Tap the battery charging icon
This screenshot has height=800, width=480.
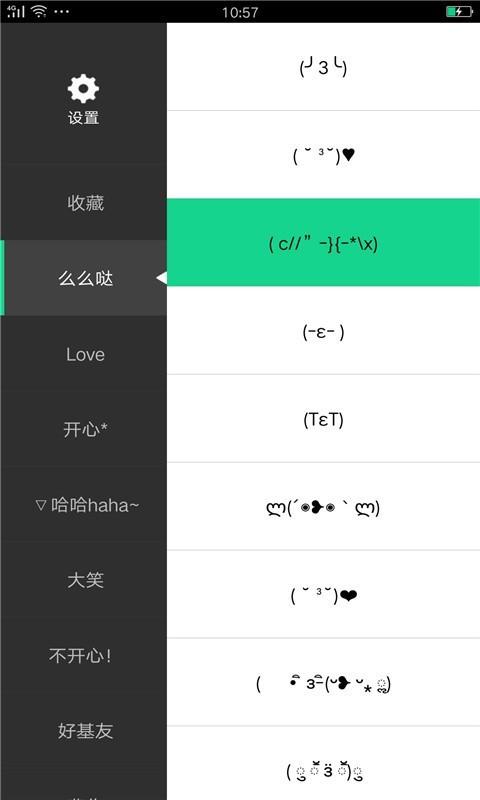pos(459,11)
